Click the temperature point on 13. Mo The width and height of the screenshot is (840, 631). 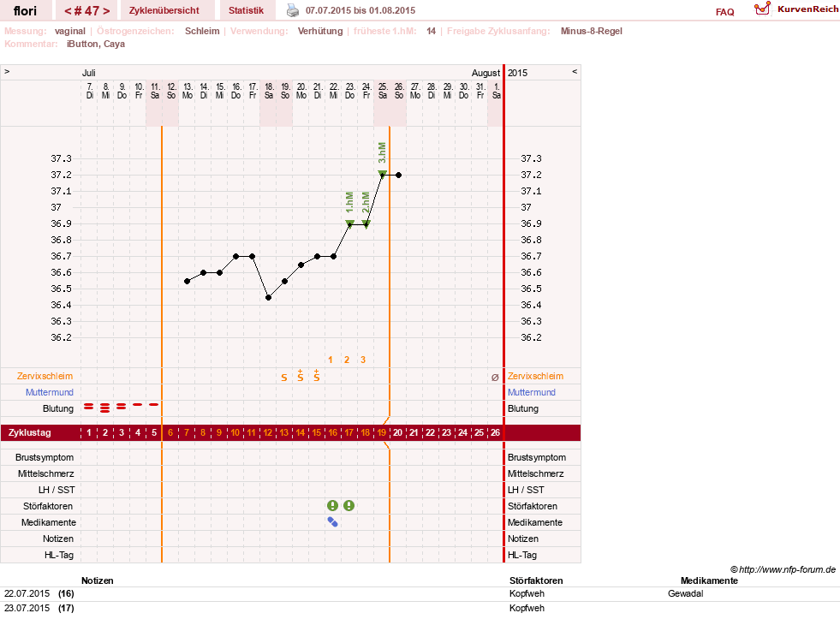pyautogui.click(x=187, y=281)
